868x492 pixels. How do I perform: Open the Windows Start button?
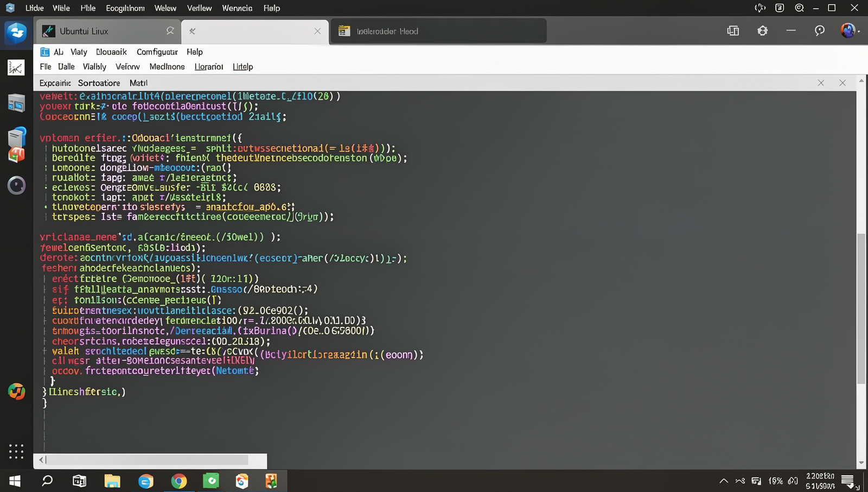click(15, 481)
